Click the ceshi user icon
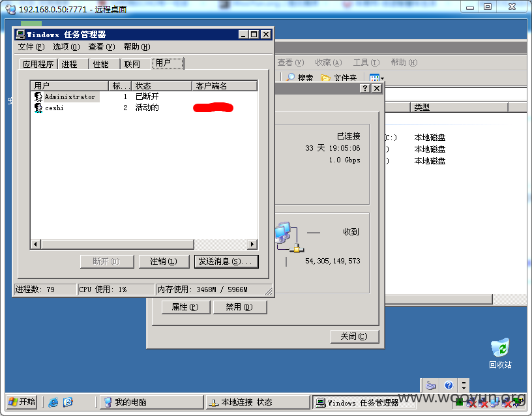 38,108
